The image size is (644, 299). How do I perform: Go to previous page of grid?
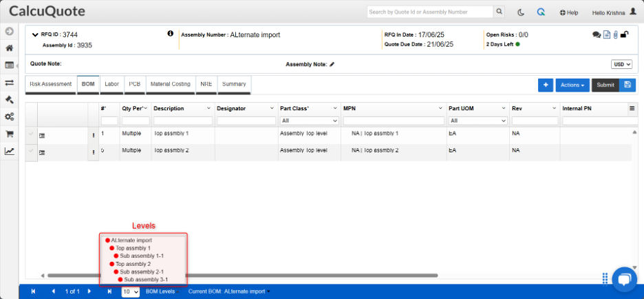pyautogui.click(x=53, y=291)
